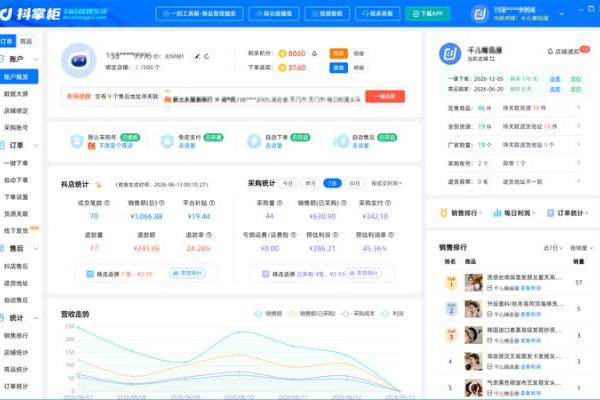Open the 按成交时间 dropdown in 采购统计
Screen dimensions: 600x400
click(x=386, y=183)
